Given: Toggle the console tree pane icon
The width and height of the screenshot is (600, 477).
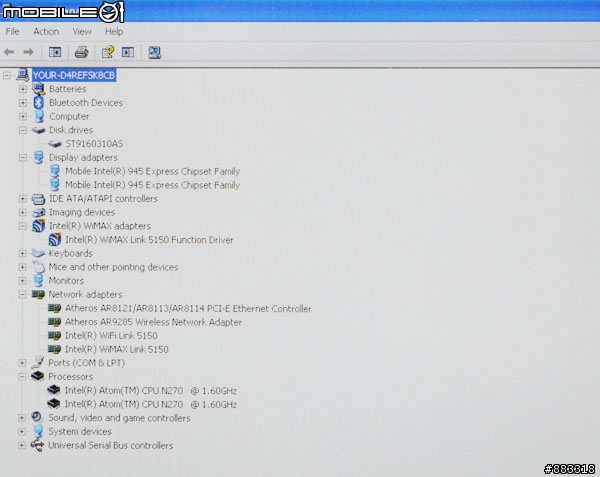Looking at the screenshot, I should point(55,52).
